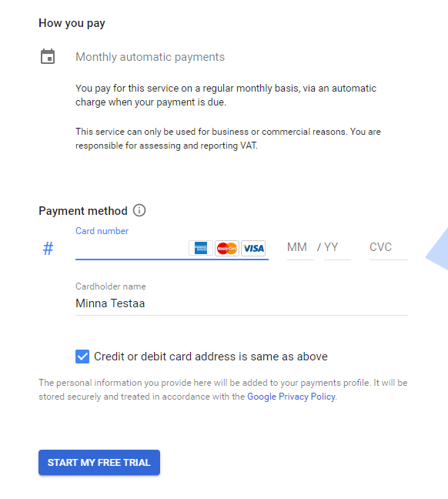Click the Cardholder name label
This screenshot has width=448, height=499.
point(110,286)
